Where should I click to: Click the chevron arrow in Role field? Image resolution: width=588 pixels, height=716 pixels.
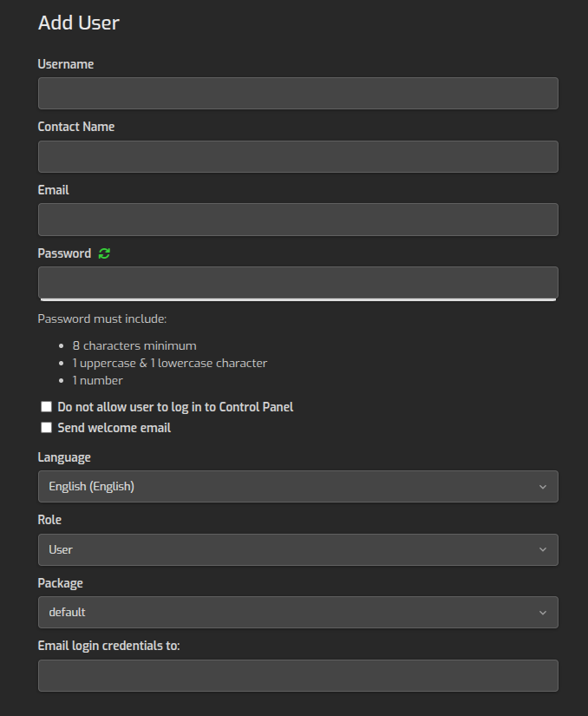pyautogui.click(x=542, y=549)
